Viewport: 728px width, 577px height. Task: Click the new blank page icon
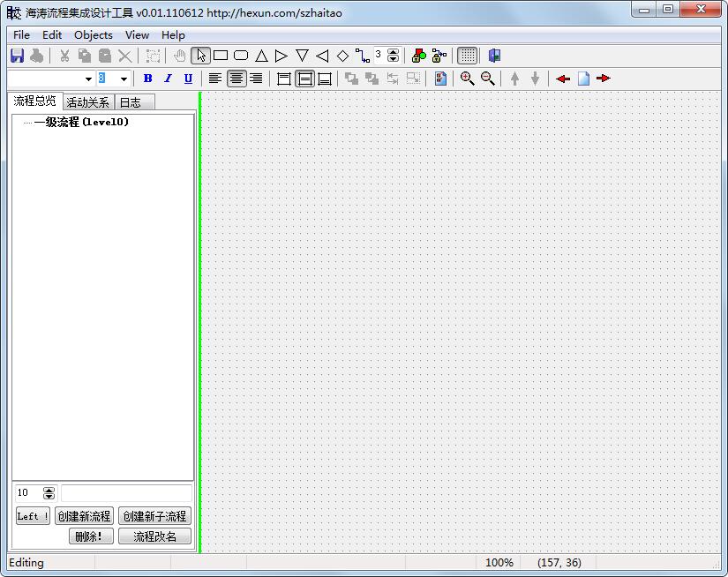pyautogui.click(x=583, y=79)
